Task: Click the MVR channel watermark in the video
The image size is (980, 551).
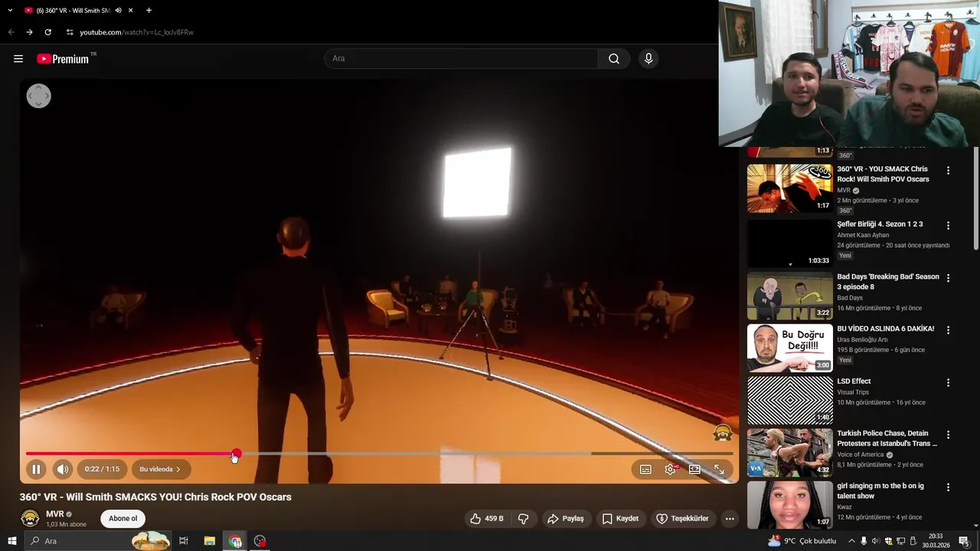Action: (723, 433)
